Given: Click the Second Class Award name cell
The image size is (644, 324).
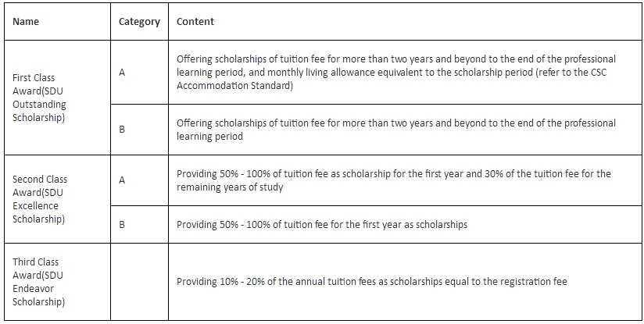Looking at the screenshot, I should (40, 199).
